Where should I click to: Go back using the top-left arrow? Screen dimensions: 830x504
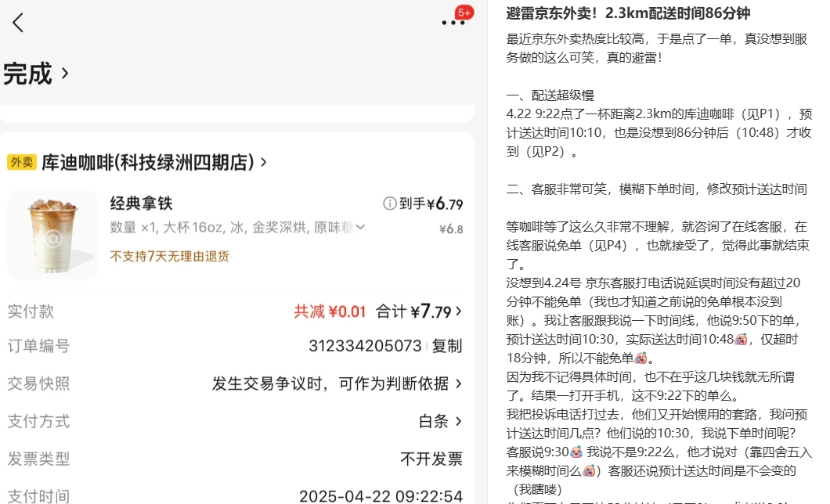[x=18, y=23]
